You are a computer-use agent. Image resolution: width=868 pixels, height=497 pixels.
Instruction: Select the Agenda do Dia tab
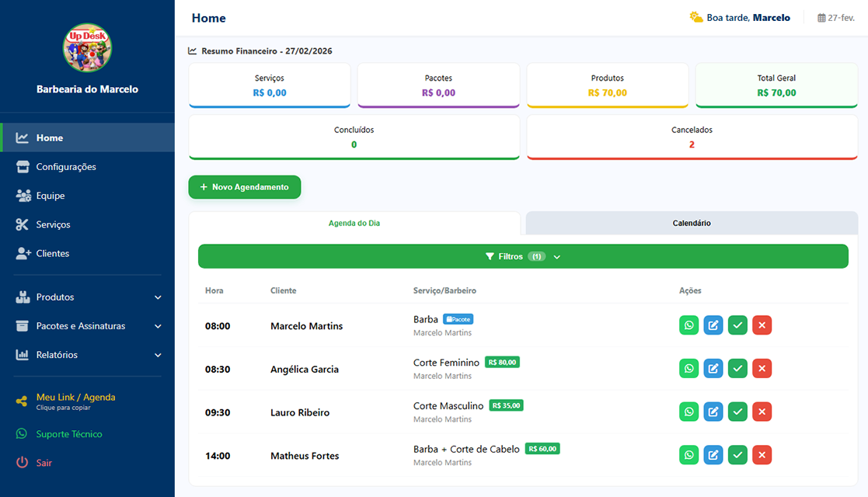[x=354, y=223]
